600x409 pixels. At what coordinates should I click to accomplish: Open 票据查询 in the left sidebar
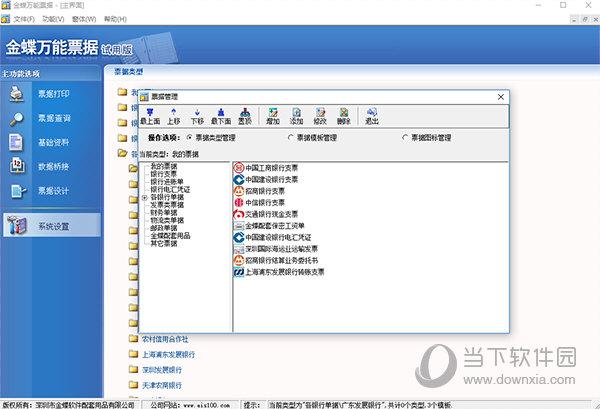52,118
